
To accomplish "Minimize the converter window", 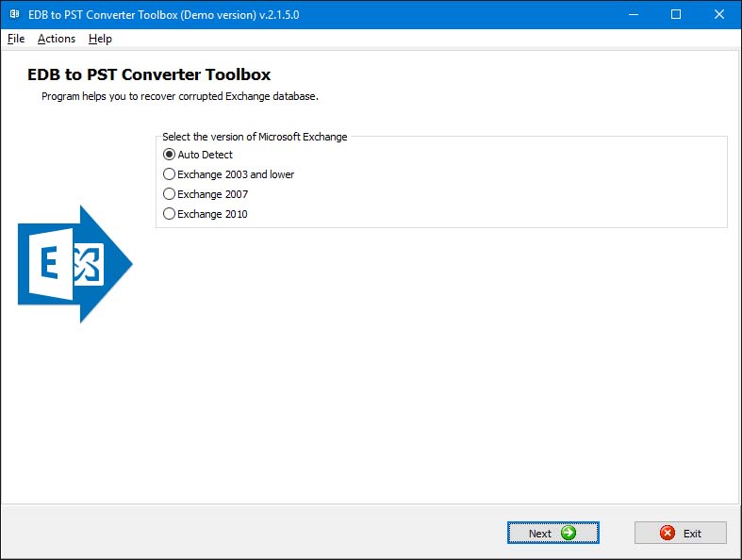I will (634, 14).
